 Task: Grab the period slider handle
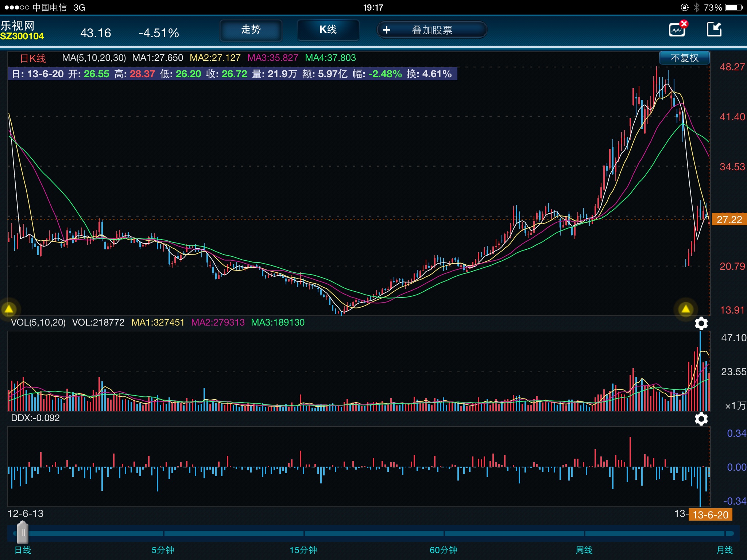22,533
